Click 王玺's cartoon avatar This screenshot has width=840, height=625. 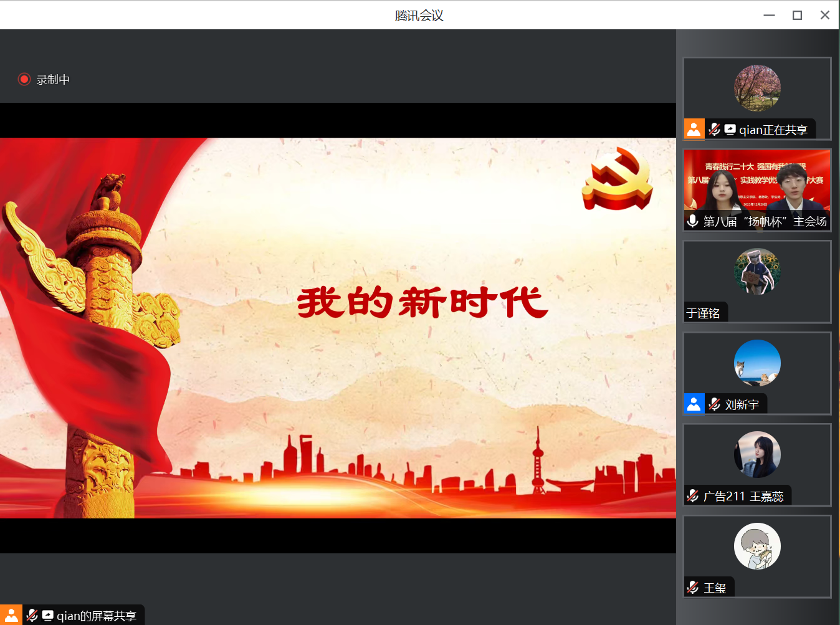756,546
